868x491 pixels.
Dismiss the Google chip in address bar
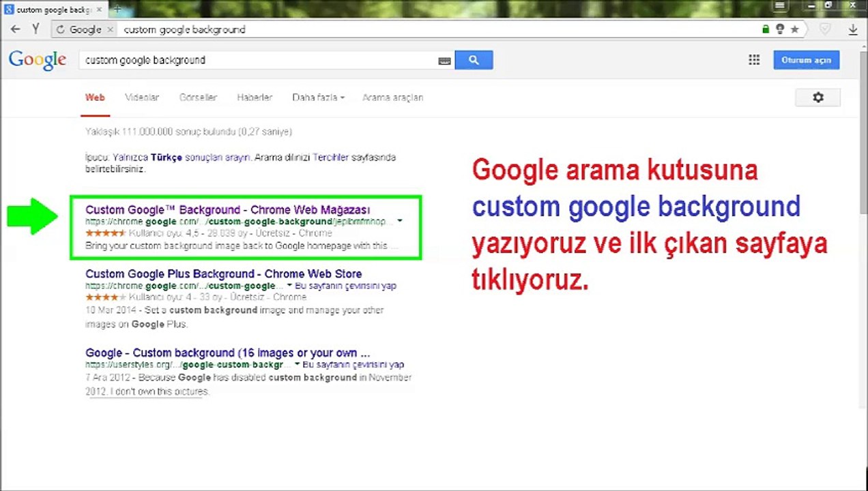tap(110, 29)
